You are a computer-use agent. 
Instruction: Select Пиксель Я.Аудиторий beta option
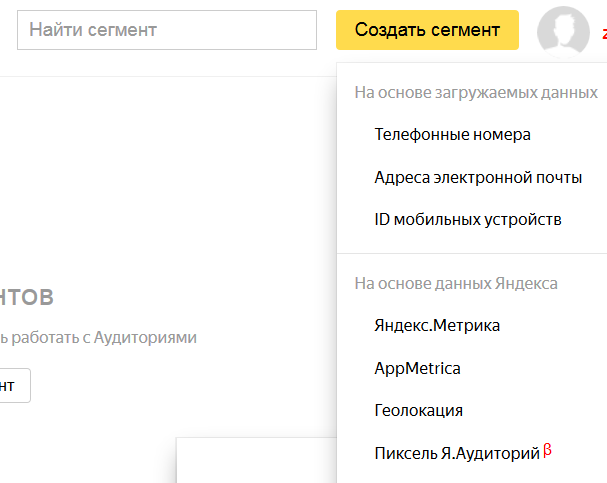tap(463, 453)
